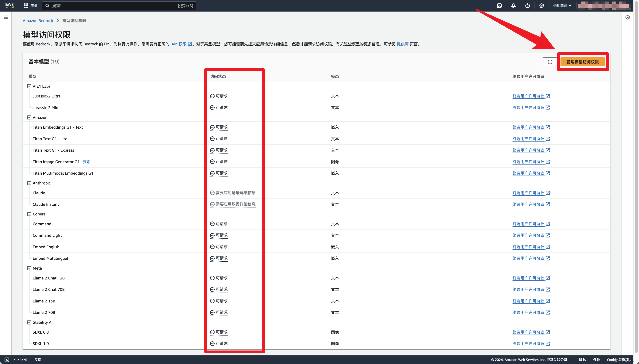Click CloudShell label in footer
The height and width of the screenshot is (364, 639).
pyautogui.click(x=19, y=360)
